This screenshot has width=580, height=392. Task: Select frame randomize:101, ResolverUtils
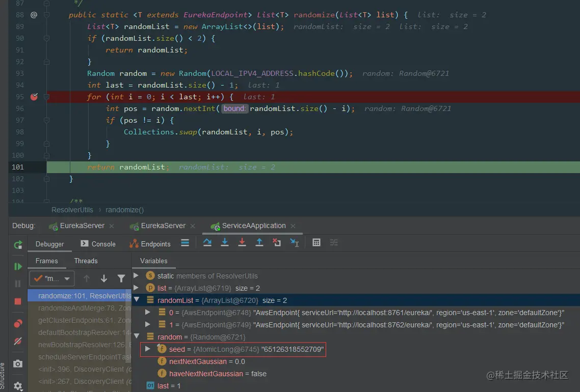(x=80, y=296)
